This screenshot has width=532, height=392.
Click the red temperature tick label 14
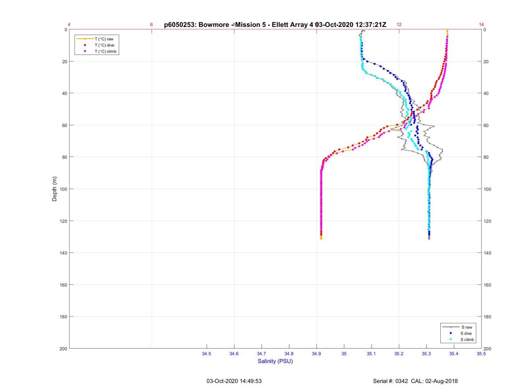pos(481,25)
